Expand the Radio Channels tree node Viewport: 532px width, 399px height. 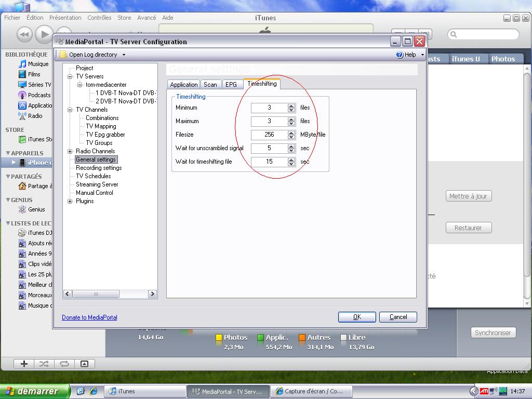coord(70,151)
